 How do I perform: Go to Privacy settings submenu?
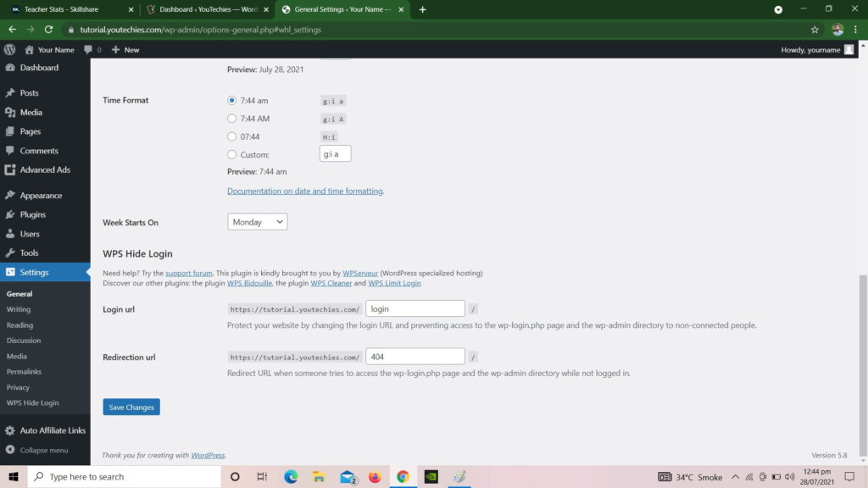[x=19, y=387]
